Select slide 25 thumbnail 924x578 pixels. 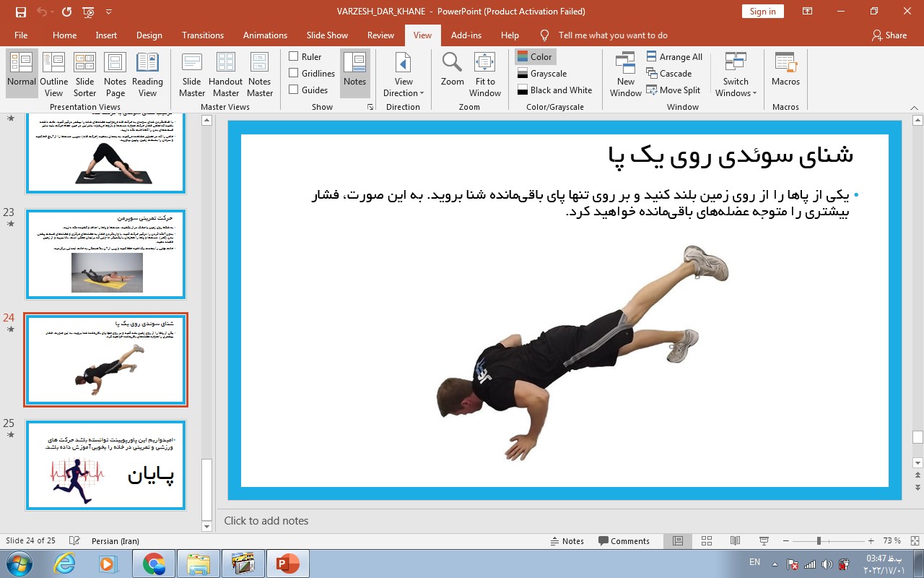tap(105, 465)
